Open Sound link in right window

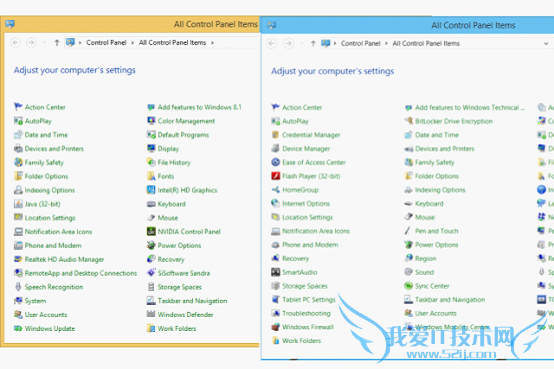point(424,272)
